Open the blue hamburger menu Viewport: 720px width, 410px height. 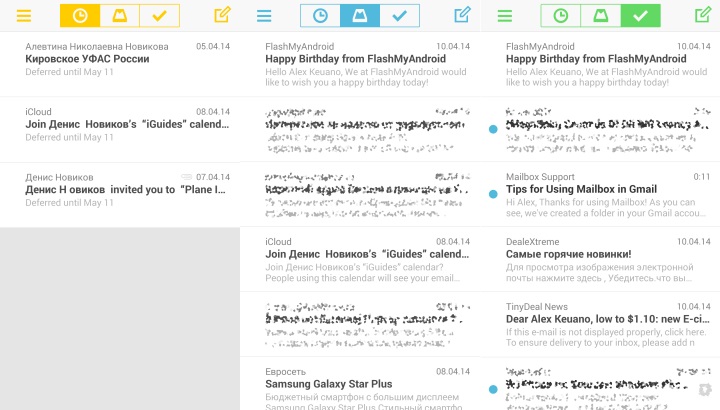click(264, 16)
